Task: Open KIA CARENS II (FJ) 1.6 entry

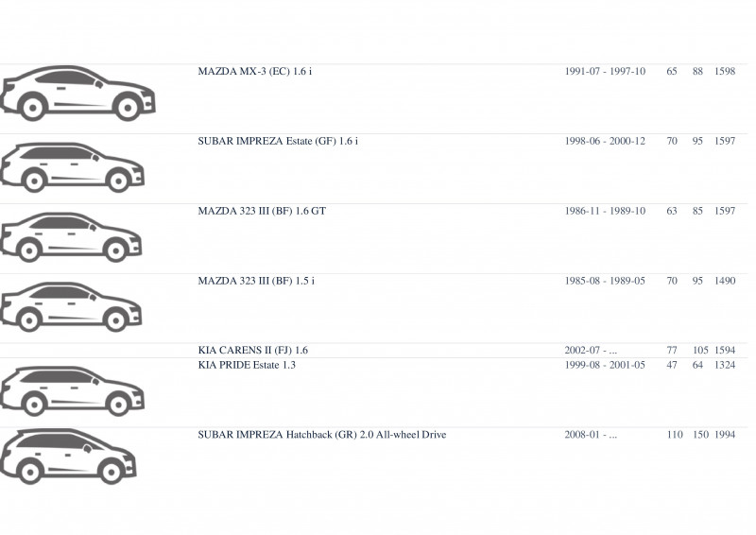Action: point(252,351)
